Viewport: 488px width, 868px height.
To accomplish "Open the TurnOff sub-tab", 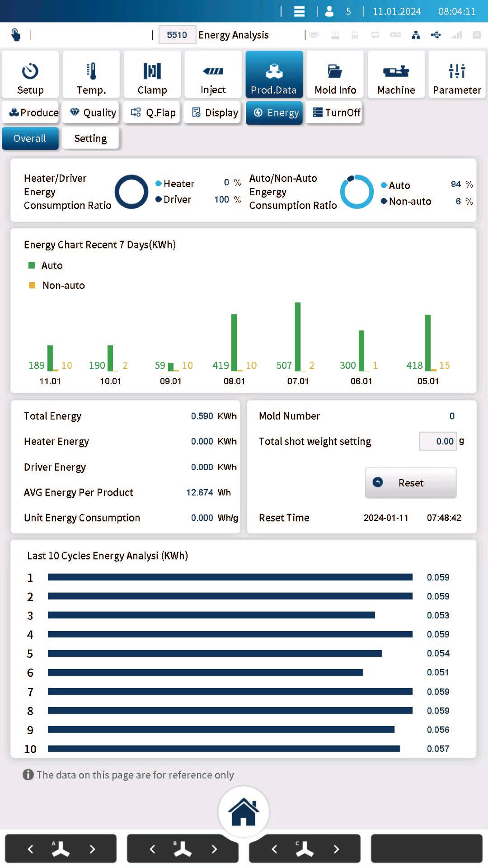I will point(337,113).
